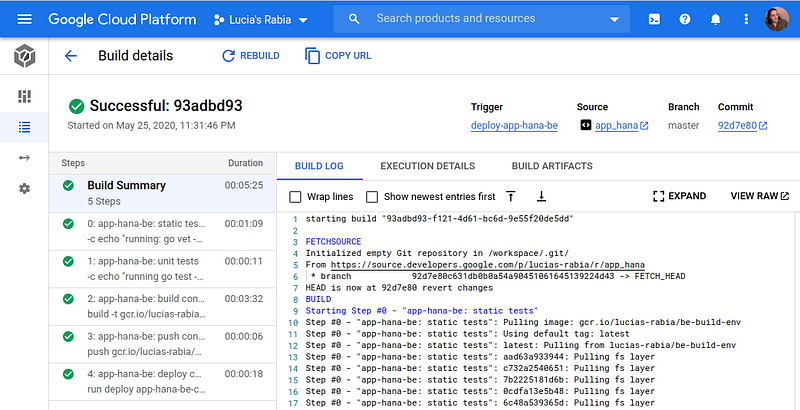Image resolution: width=800 pixels, height=410 pixels.
Task: Click the EXPAND log button
Action: point(680,196)
